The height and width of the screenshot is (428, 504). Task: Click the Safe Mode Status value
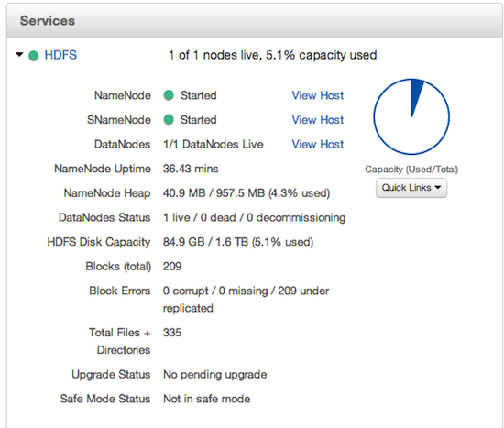207,399
